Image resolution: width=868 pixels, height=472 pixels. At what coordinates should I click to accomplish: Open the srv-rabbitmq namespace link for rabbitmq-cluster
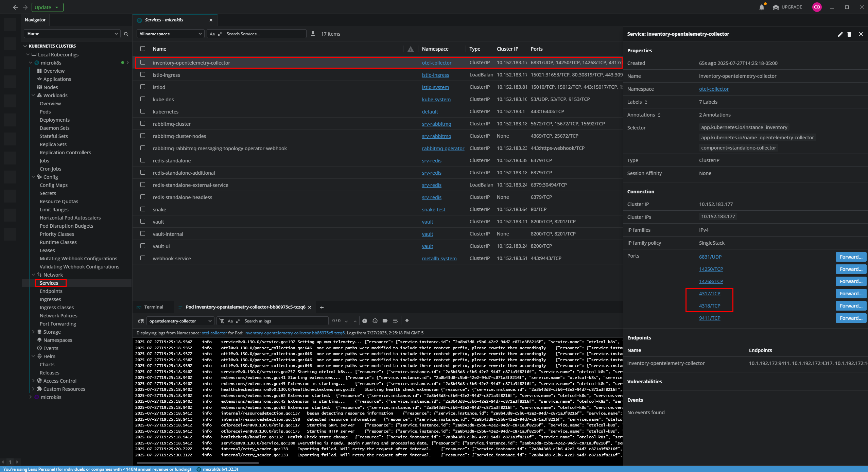point(436,124)
